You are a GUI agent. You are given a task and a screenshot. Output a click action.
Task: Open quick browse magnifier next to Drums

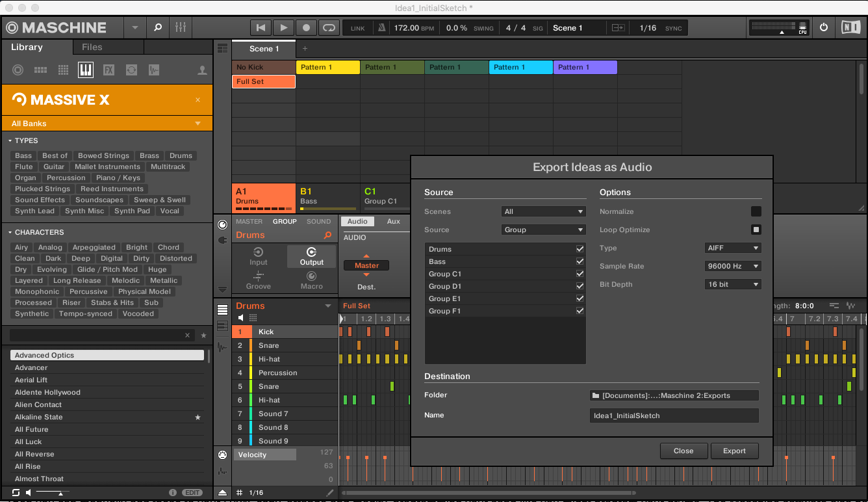pyautogui.click(x=327, y=235)
